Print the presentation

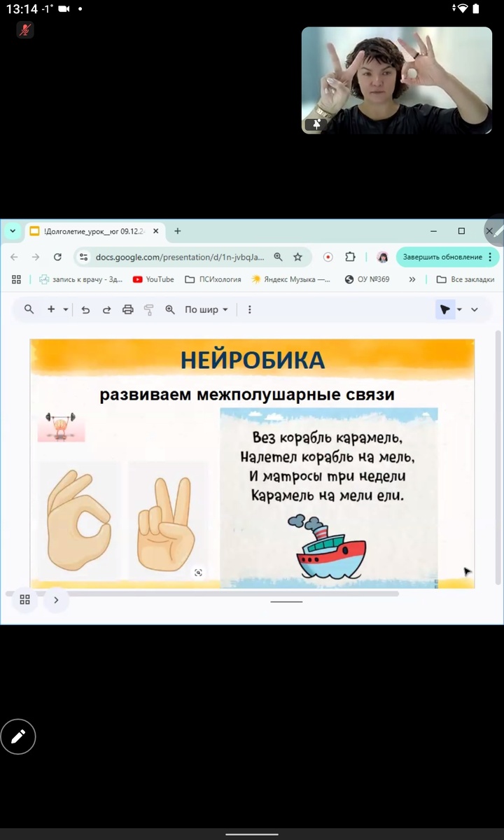pos(127,309)
